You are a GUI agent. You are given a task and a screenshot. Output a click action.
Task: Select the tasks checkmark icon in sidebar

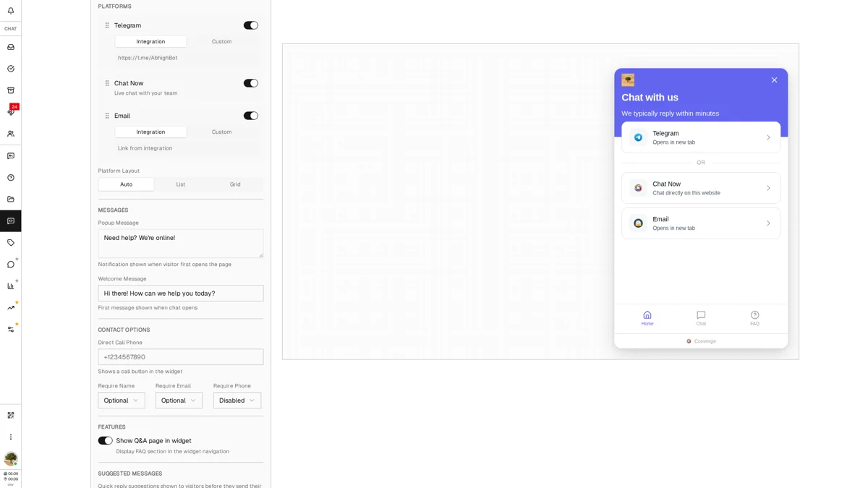click(x=10, y=68)
